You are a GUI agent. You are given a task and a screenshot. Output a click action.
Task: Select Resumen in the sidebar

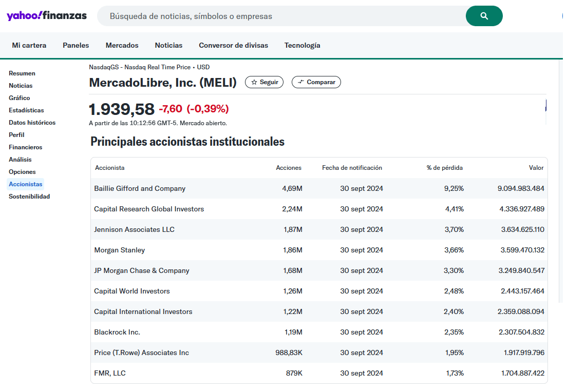22,73
